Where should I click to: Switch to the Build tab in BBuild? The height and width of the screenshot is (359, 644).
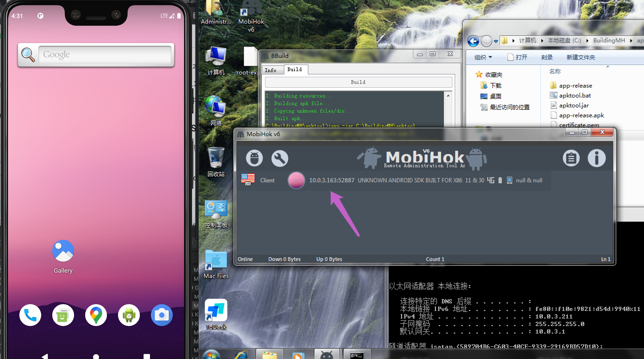(x=295, y=69)
